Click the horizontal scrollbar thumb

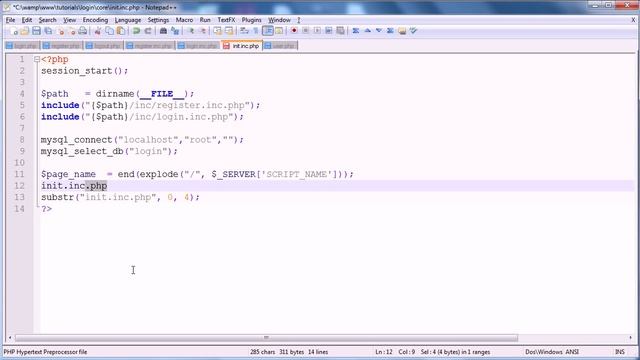tap(266, 338)
